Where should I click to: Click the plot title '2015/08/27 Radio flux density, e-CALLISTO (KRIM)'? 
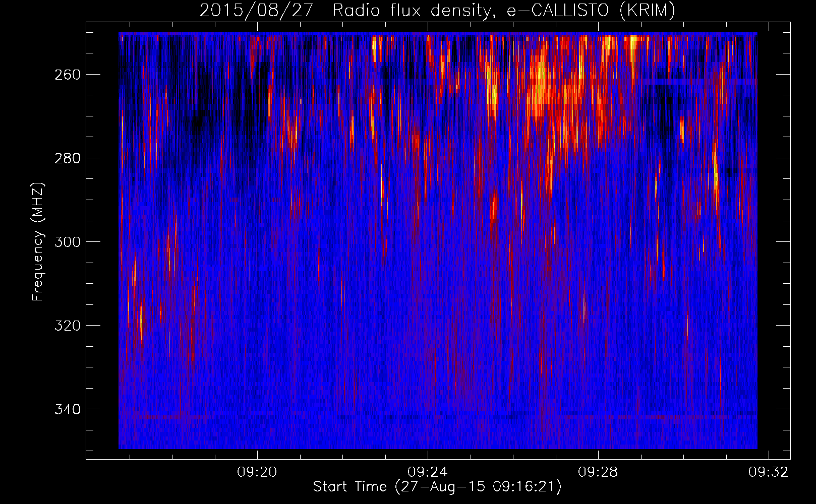(437, 10)
